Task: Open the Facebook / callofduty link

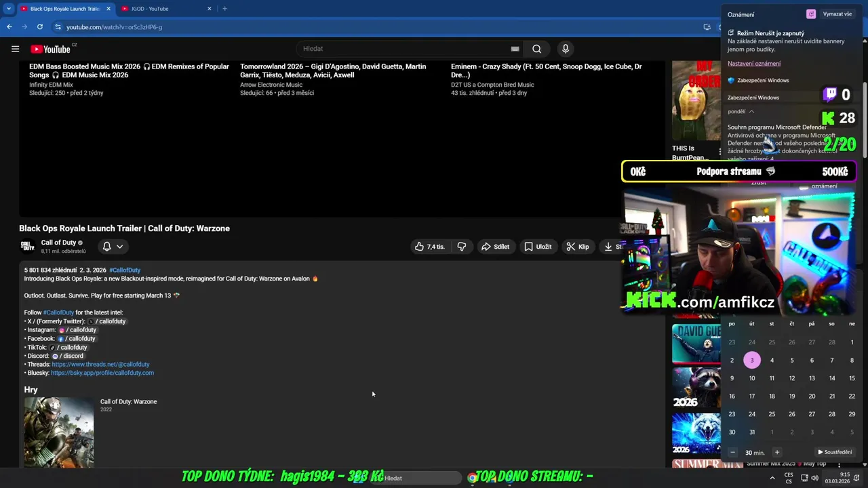Action: (x=77, y=339)
